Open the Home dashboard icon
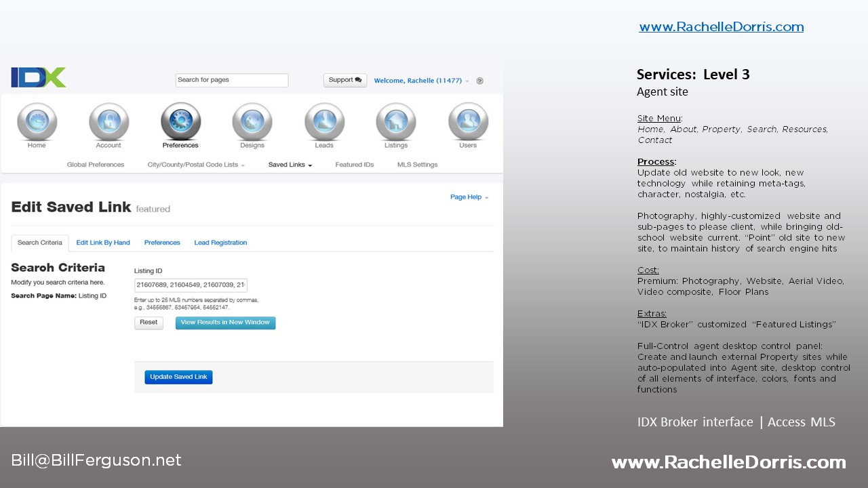Image resolution: width=868 pixels, height=488 pixels. point(37,122)
